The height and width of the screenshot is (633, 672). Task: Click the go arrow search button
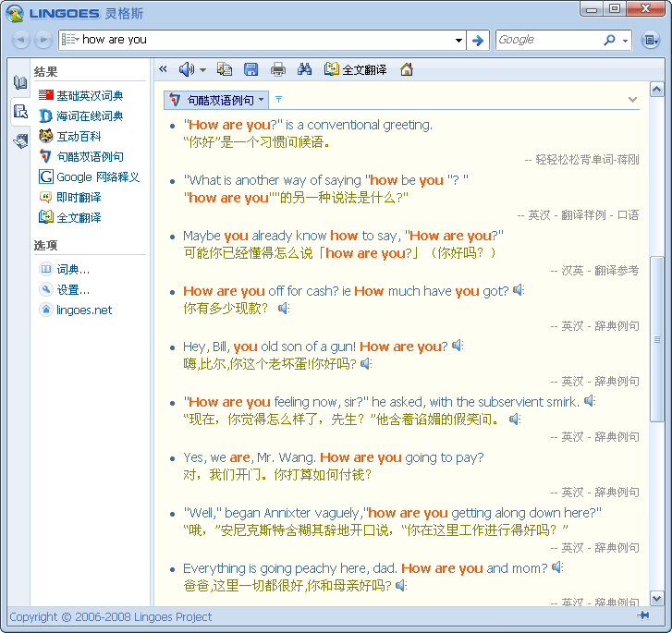[x=477, y=40]
